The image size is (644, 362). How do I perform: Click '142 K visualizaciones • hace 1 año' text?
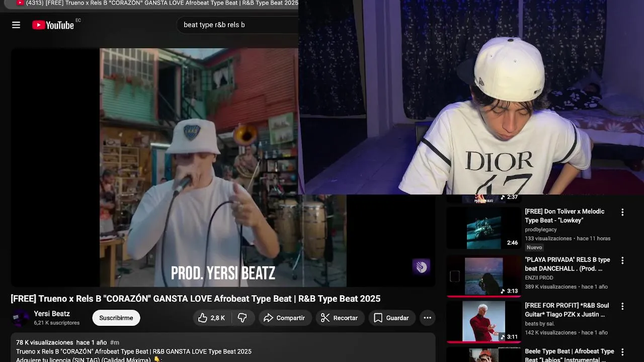point(566,332)
